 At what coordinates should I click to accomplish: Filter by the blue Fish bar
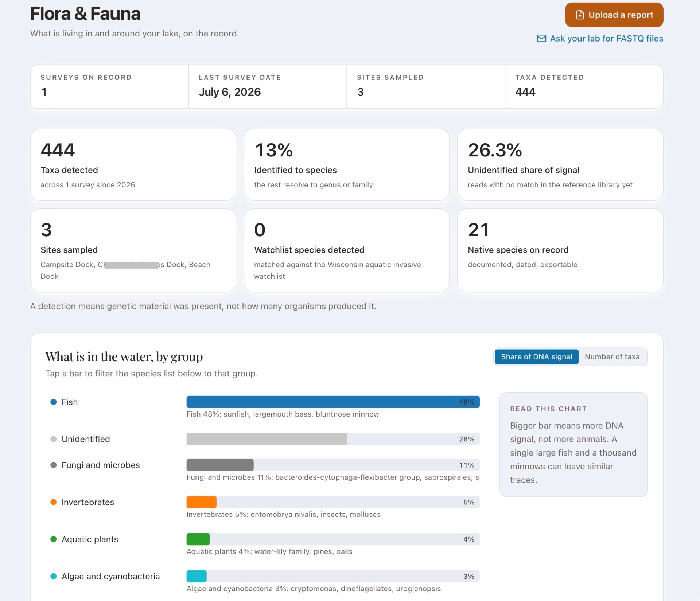click(333, 402)
